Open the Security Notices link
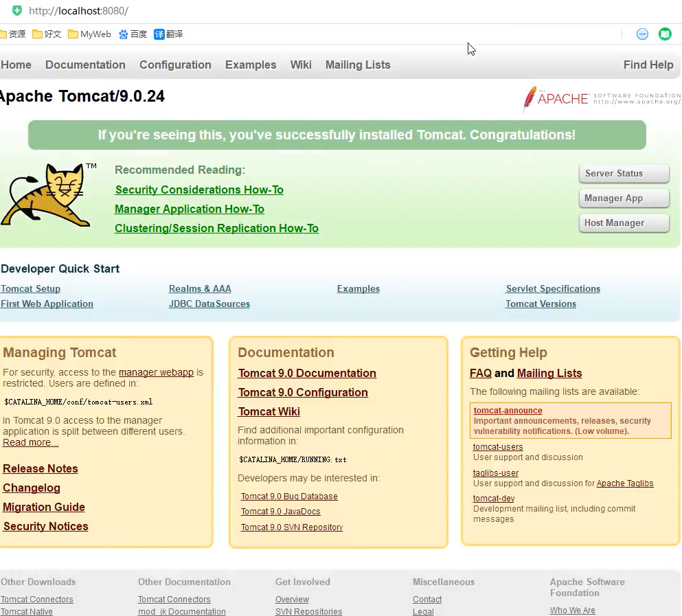The image size is (682, 616). [45, 526]
